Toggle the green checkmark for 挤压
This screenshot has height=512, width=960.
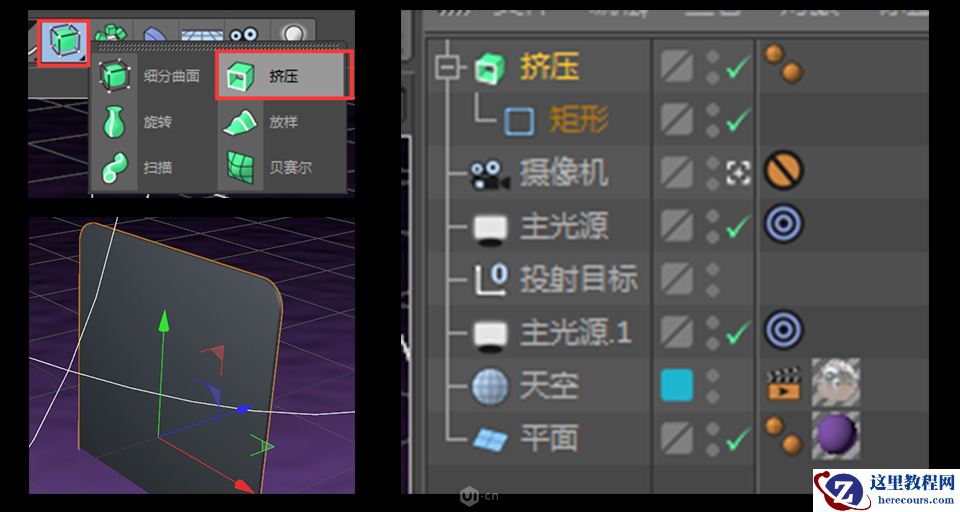click(x=738, y=66)
